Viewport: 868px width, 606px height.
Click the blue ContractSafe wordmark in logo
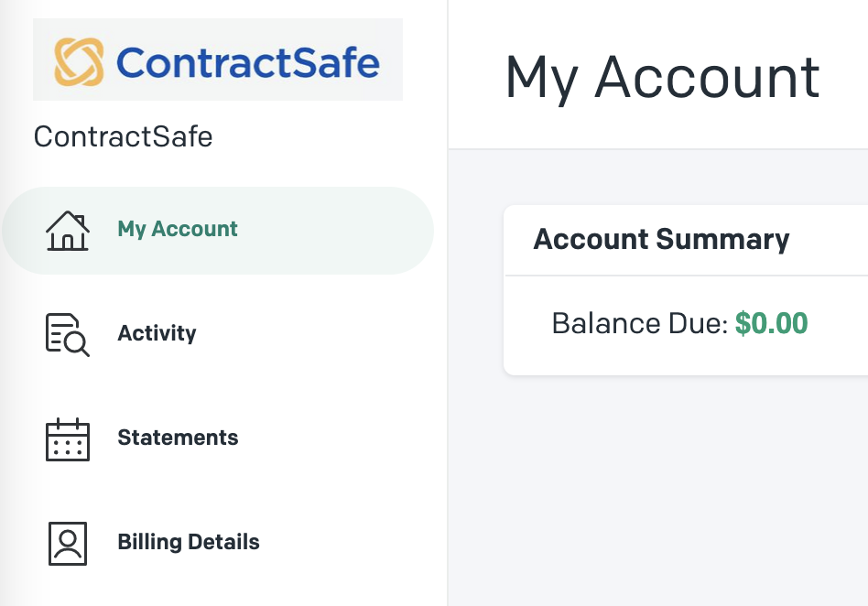tap(248, 62)
